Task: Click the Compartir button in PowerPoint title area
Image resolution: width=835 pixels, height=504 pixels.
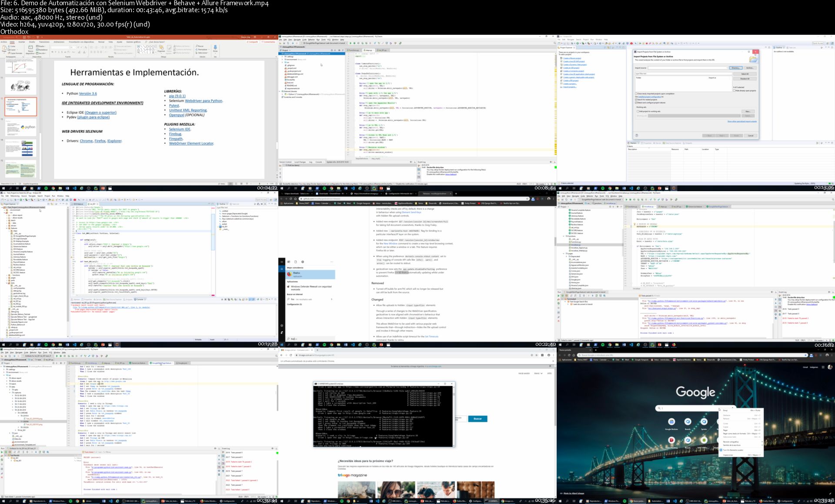Action: click(x=253, y=42)
